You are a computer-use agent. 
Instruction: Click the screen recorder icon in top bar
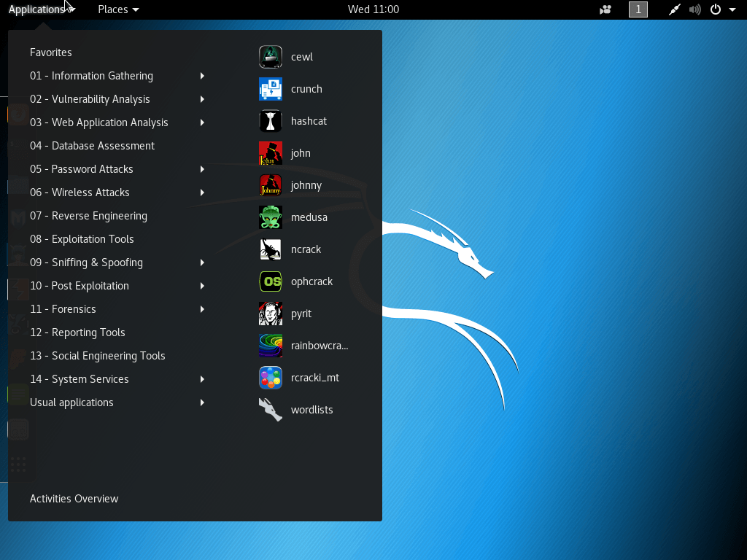click(x=605, y=9)
